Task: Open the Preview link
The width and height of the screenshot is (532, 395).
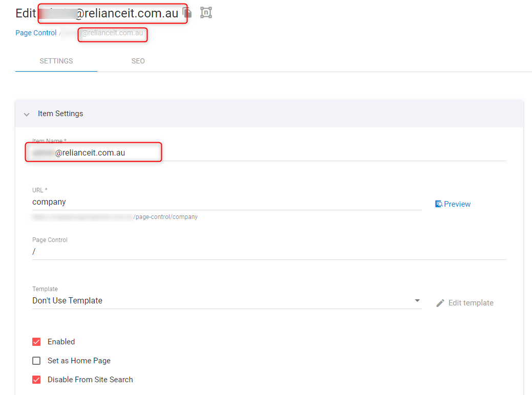Action: coord(453,204)
